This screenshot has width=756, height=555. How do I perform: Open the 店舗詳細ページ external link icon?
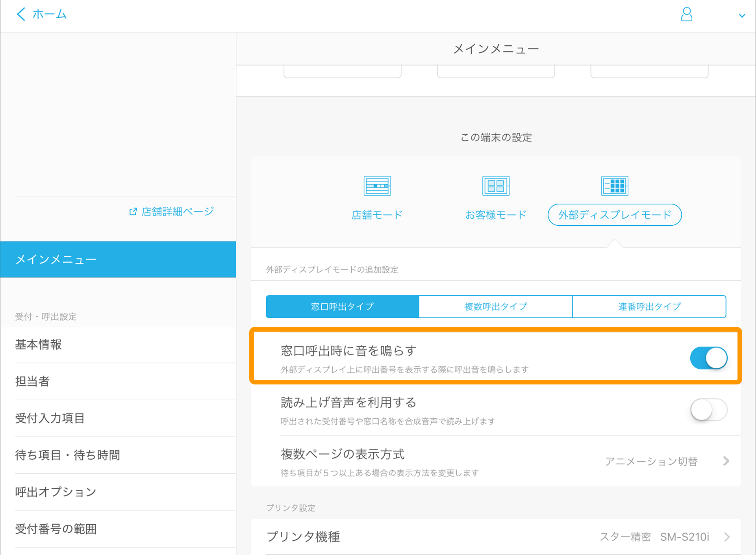pos(133,212)
